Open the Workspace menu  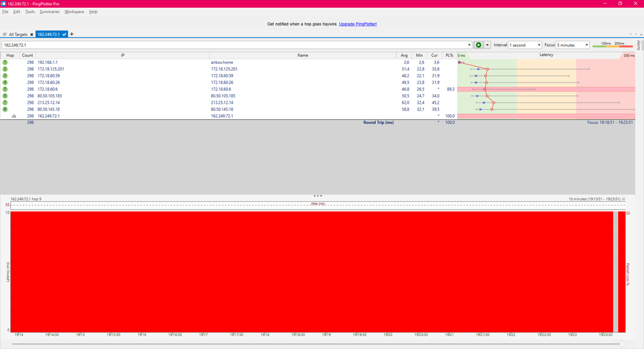tap(74, 12)
